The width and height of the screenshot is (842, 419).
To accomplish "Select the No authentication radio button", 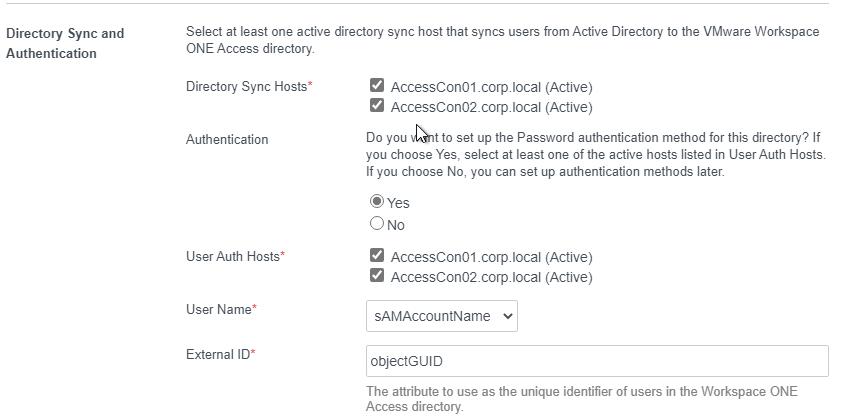I will point(377,223).
